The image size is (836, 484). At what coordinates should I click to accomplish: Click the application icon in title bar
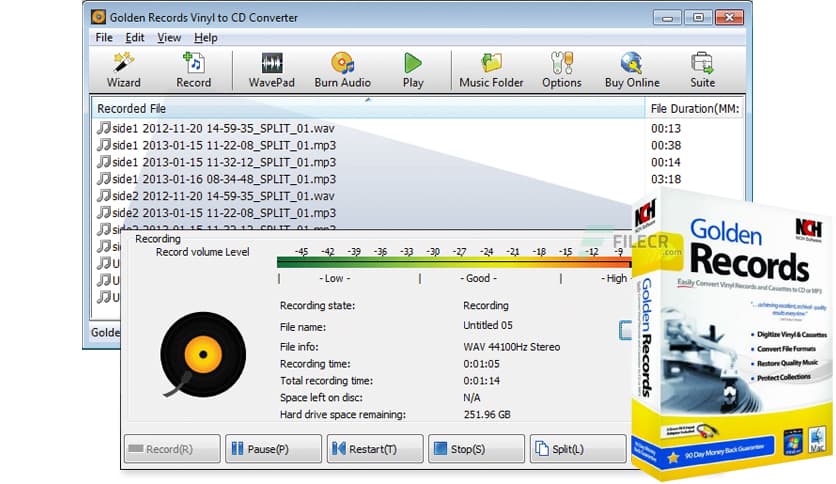(98, 17)
